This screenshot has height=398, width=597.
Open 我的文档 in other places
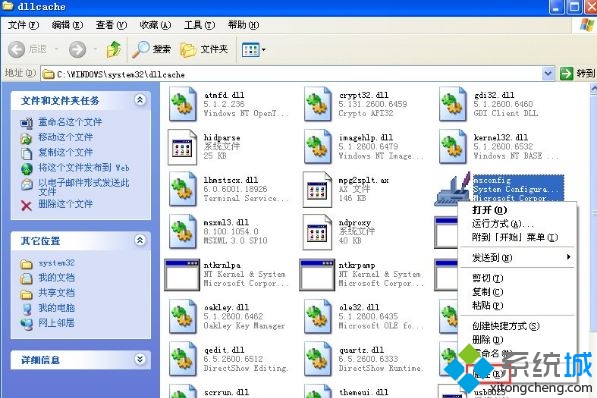56,278
